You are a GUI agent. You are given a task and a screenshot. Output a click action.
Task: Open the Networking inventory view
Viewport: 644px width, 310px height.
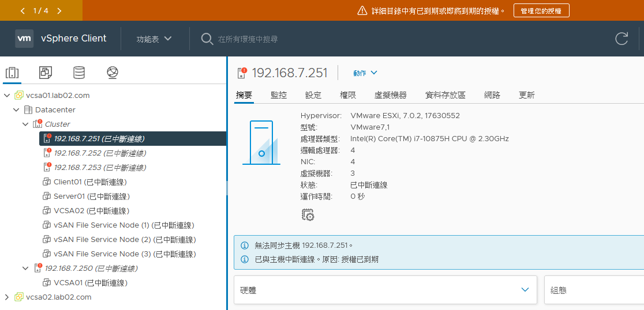point(113,73)
